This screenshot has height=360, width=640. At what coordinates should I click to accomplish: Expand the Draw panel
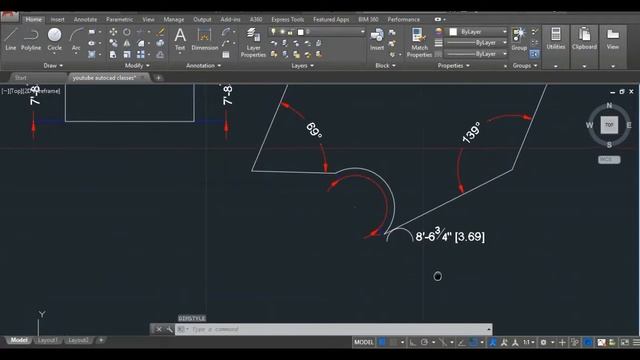[53, 65]
